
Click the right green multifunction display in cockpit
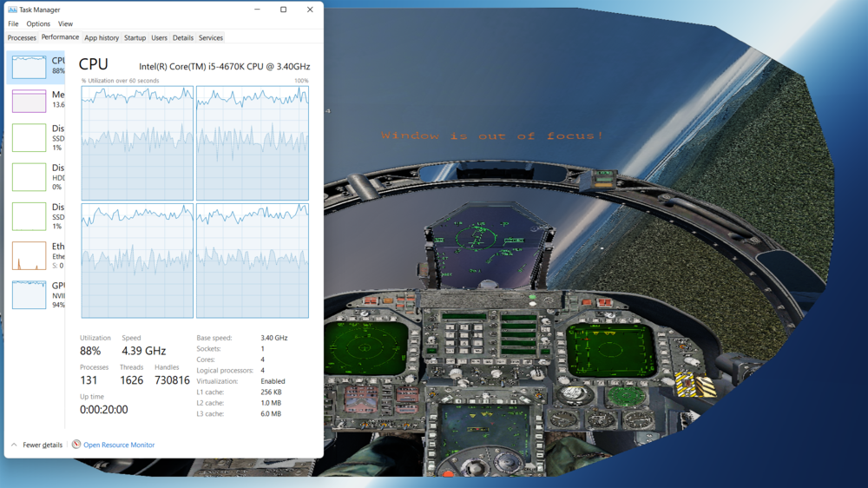coord(610,350)
